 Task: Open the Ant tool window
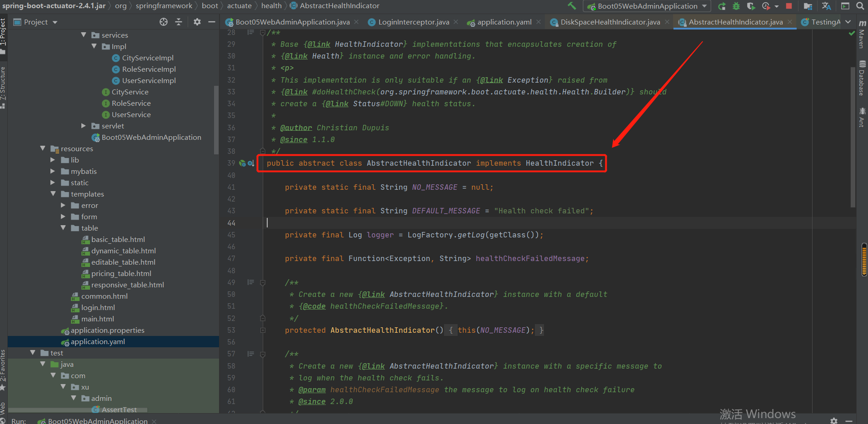(x=862, y=117)
